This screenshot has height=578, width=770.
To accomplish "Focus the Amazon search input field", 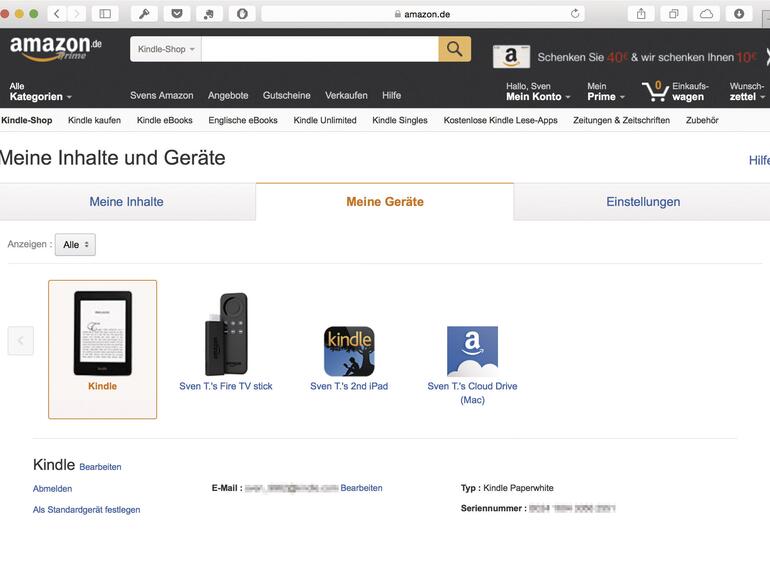I will coord(320,49).
